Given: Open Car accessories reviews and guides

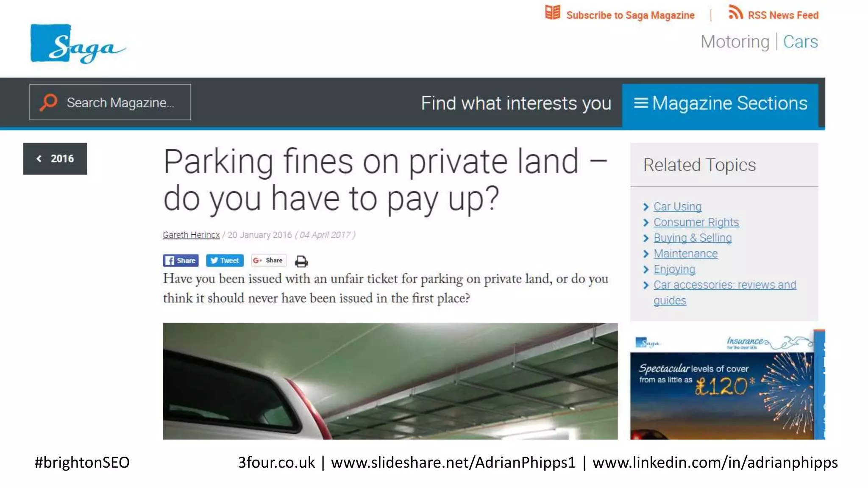Looking at the screenshot, I should (724, 292).
